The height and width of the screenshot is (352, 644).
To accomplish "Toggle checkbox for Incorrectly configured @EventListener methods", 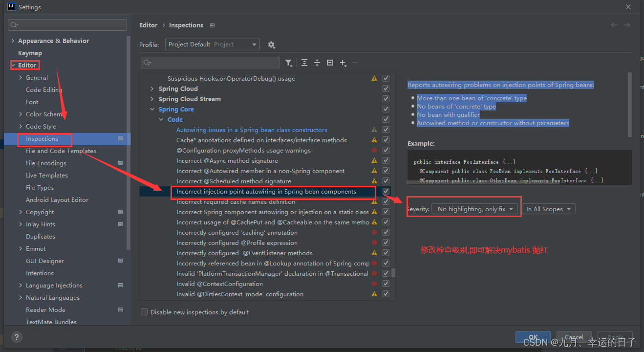I will tap(386, 253).
